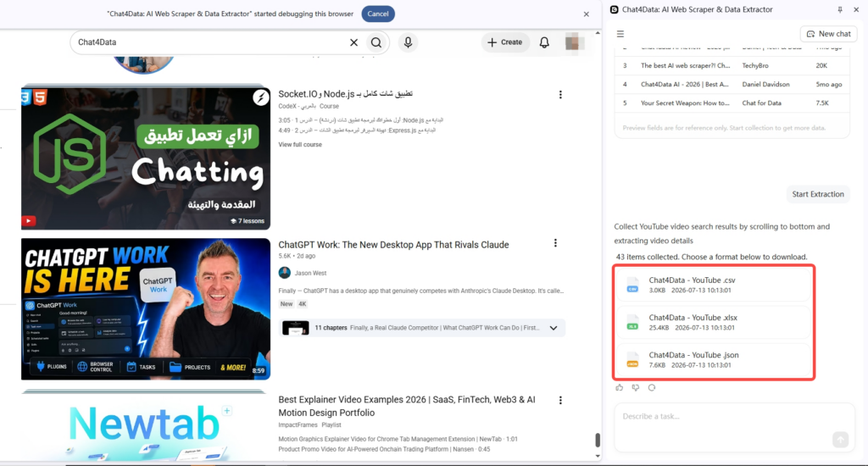Start voice search with the microphone icon

click(408, 42)
